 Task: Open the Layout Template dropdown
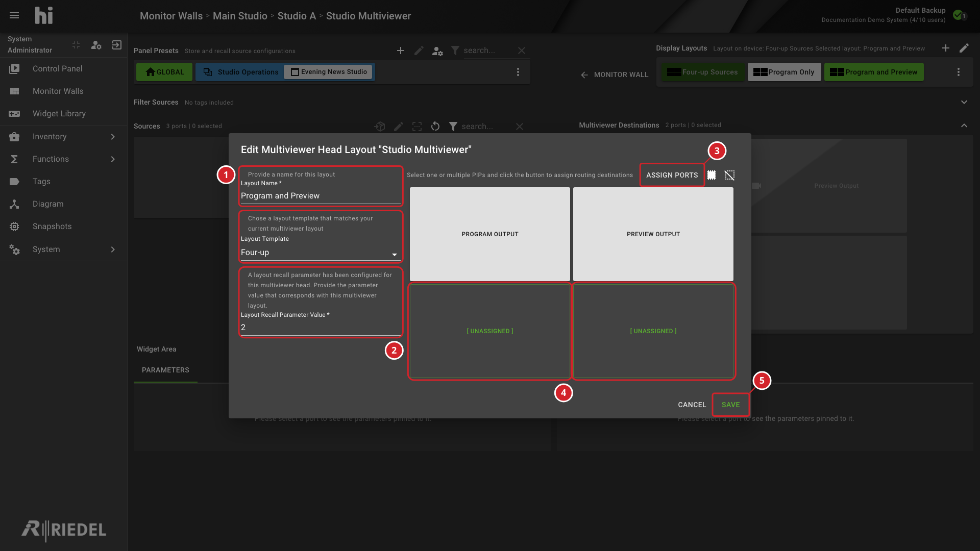[x=320, y=253]
